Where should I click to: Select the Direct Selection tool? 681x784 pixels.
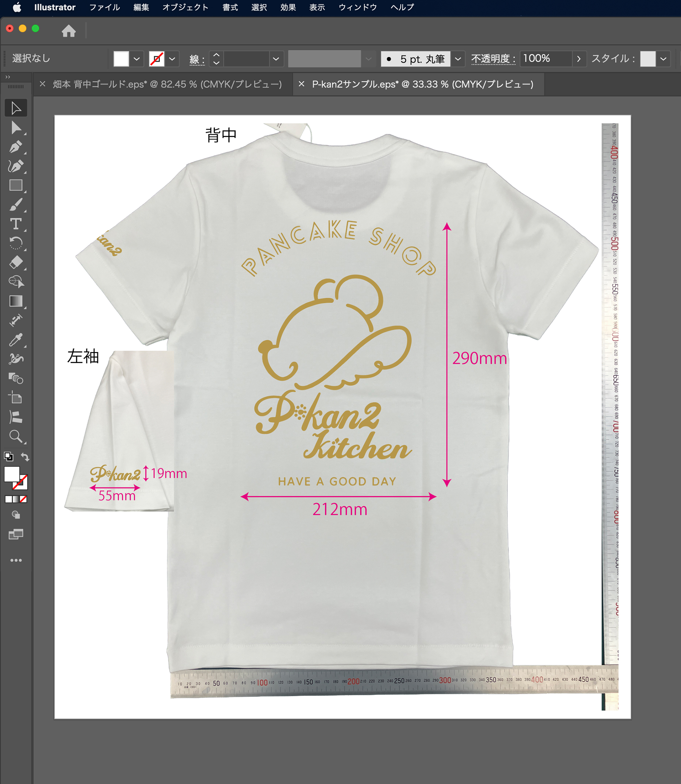16,128
